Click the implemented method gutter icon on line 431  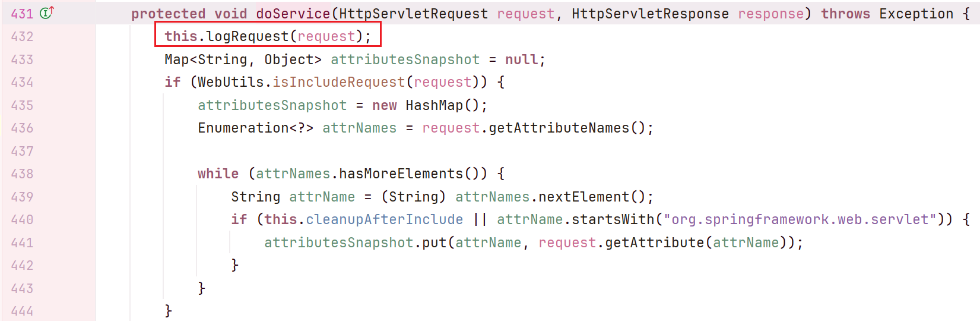[47, 12]
